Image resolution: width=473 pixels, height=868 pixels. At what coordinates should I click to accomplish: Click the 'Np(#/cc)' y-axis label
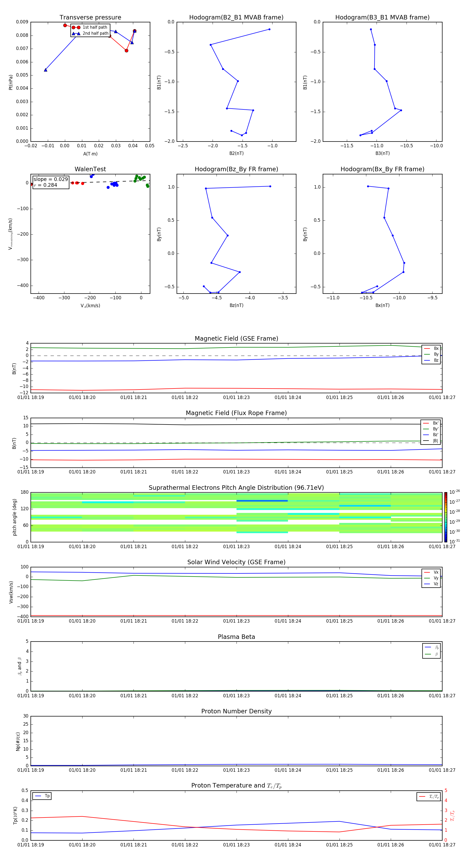(18, 741)
